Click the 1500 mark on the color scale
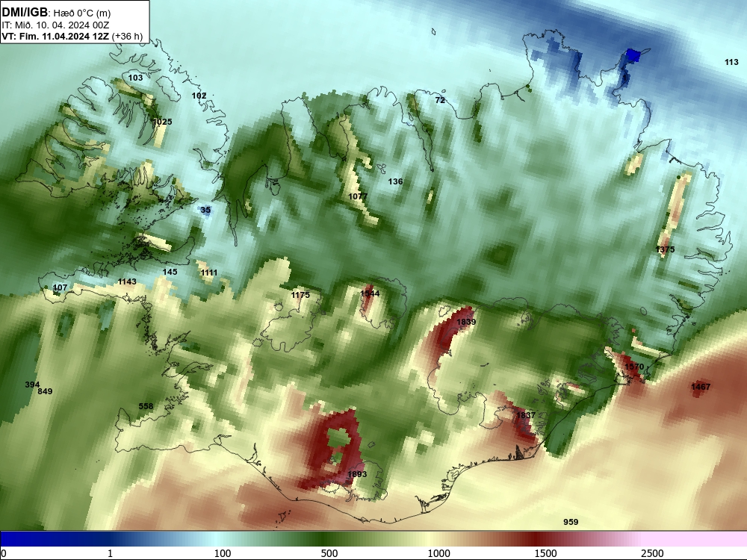Screen dimensions: 747x560 click(x=545, y=553)
